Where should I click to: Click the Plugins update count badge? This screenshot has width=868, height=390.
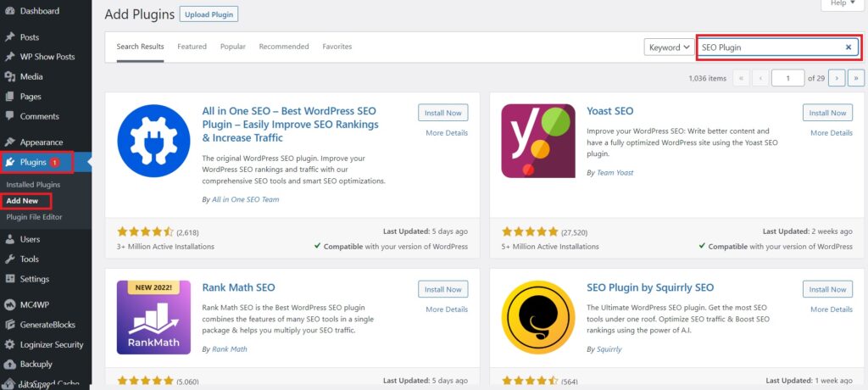coord(55,162)
